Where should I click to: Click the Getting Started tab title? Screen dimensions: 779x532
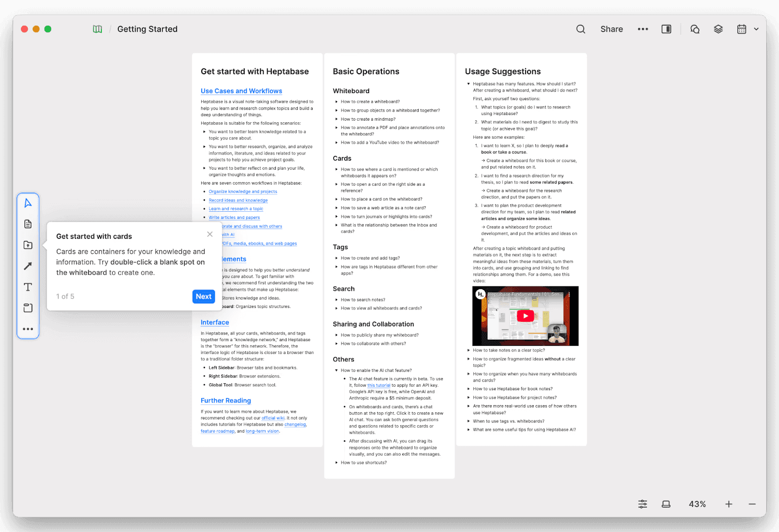point(147,29)
